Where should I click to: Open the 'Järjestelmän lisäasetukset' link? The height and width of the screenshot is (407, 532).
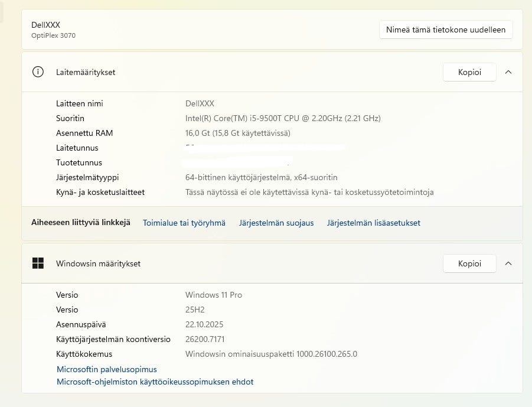click(x=374, y=223)
